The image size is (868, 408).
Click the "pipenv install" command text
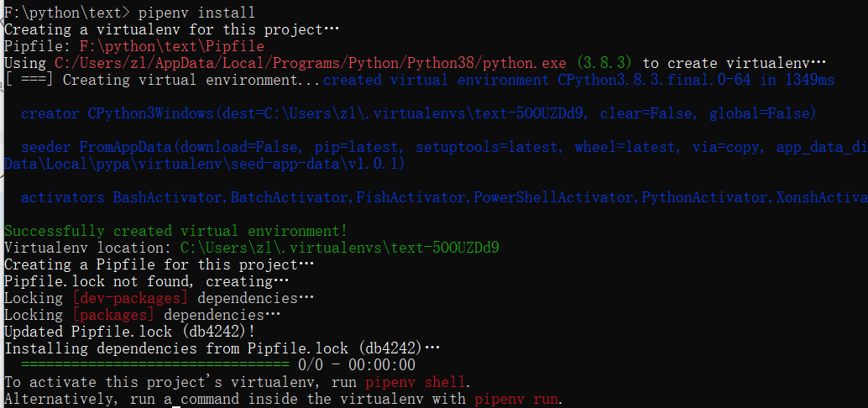point(196,12)
